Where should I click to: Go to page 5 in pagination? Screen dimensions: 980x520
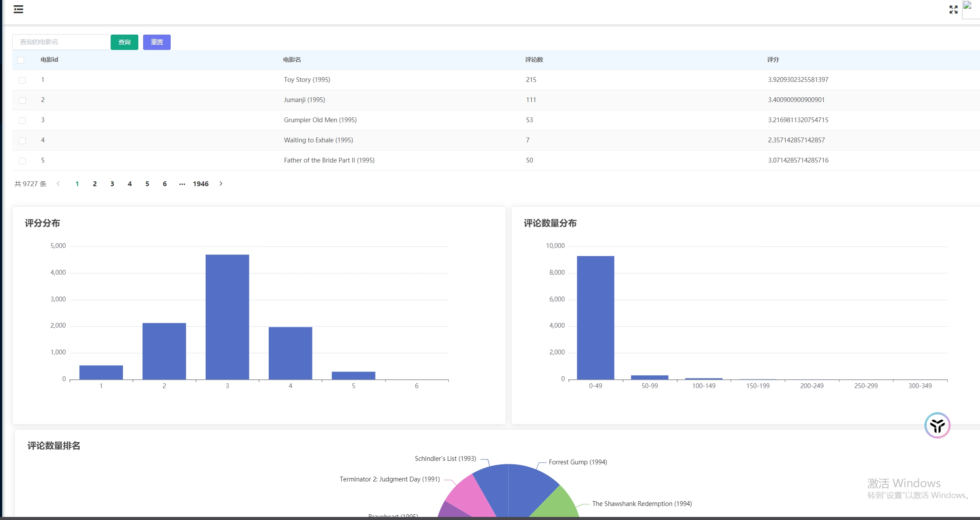tap(147, 184)
